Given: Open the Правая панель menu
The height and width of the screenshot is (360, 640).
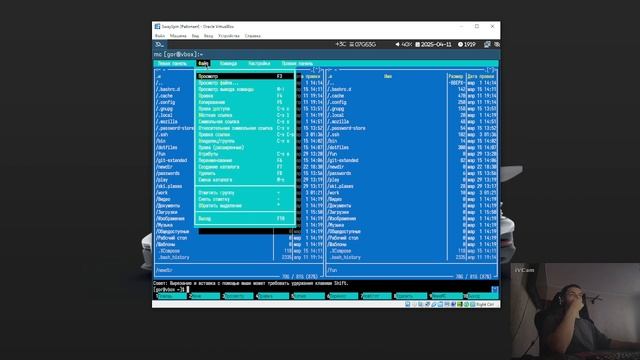Looking at the screenshot, I should (x=297, y=64).
